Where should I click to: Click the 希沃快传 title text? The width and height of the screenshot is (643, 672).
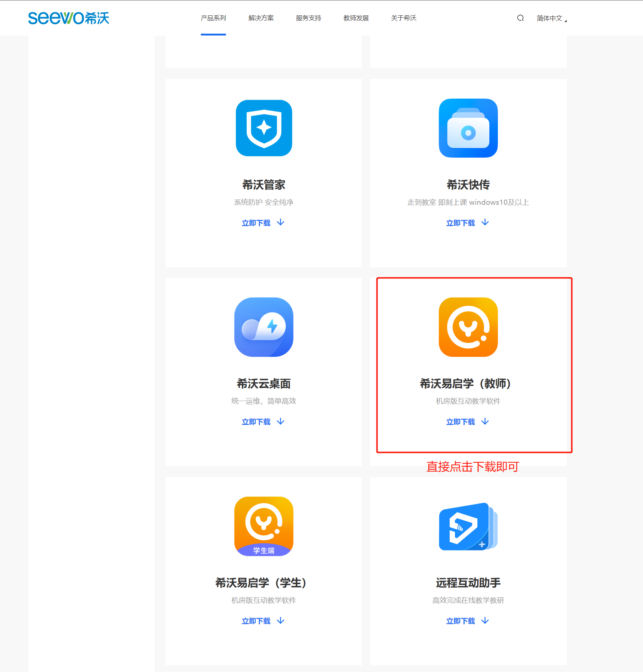click(x=468, y=185)
